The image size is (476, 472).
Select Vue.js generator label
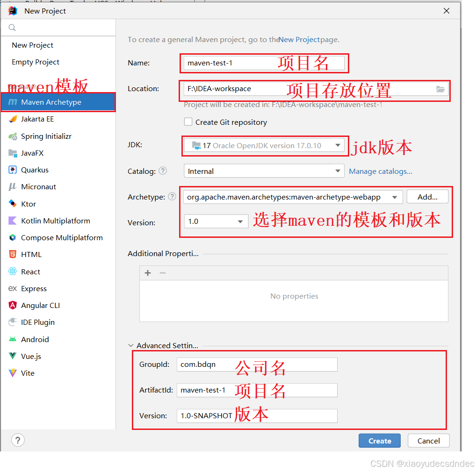[31, 357]
